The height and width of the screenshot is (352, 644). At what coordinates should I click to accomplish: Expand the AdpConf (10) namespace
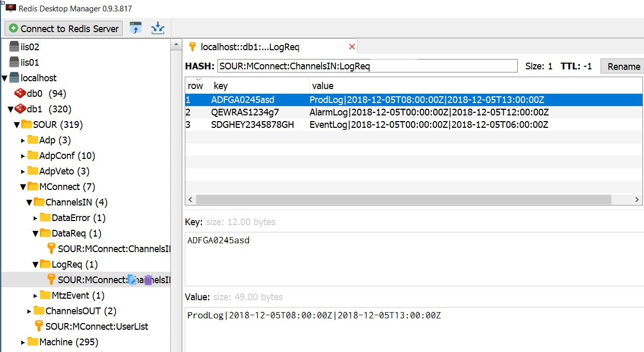[x=23, y=156]
